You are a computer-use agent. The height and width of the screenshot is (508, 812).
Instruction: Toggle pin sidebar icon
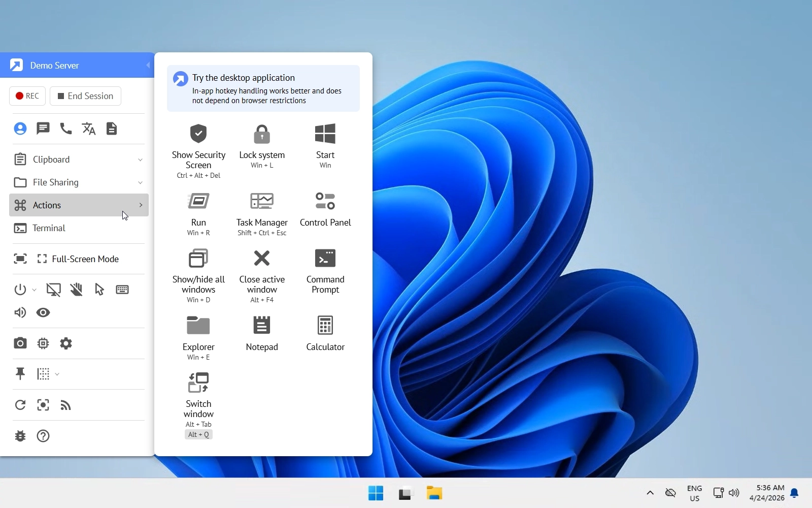click(20, 374)
